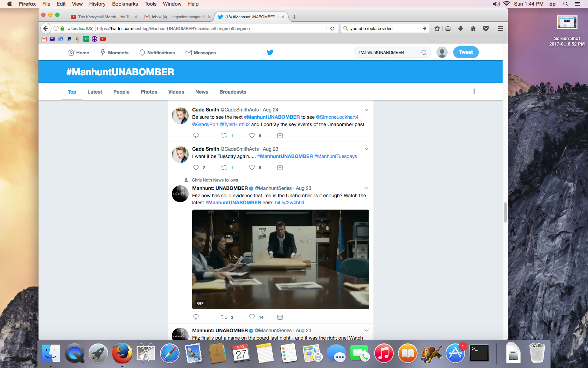
Task: Reply to Cade Smith's Aug 23 tweet
Action: tap(196, 168)
